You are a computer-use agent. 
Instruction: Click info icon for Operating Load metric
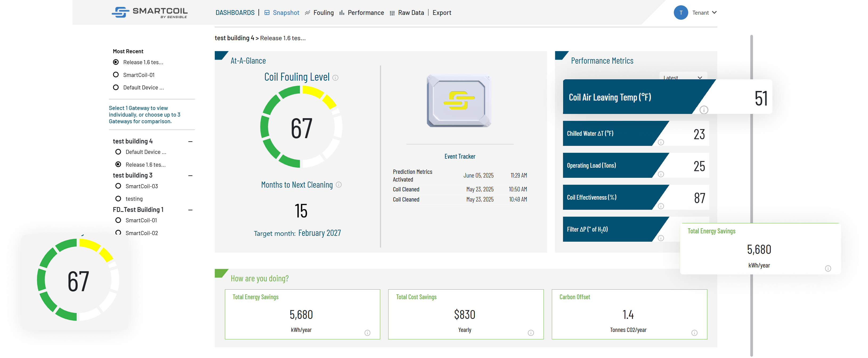[661, 174]
